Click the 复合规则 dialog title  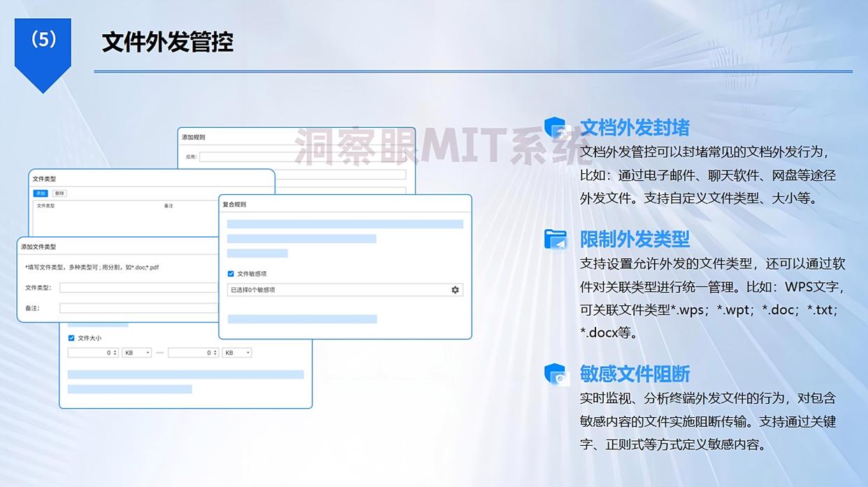coord(234,205)
